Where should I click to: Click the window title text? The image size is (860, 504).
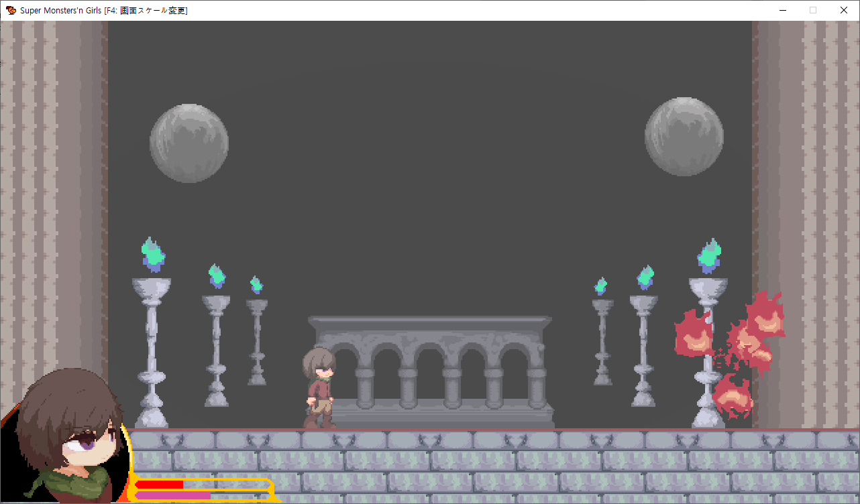pyautogui.click(x=104, y=10)
